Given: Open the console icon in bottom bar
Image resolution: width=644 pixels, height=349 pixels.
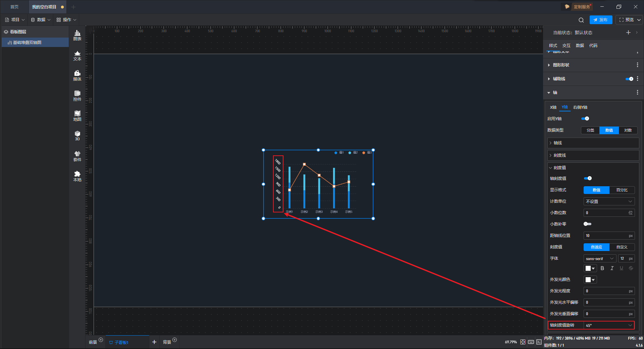Looking at the screenshot, I should click(x=539, y=342).
